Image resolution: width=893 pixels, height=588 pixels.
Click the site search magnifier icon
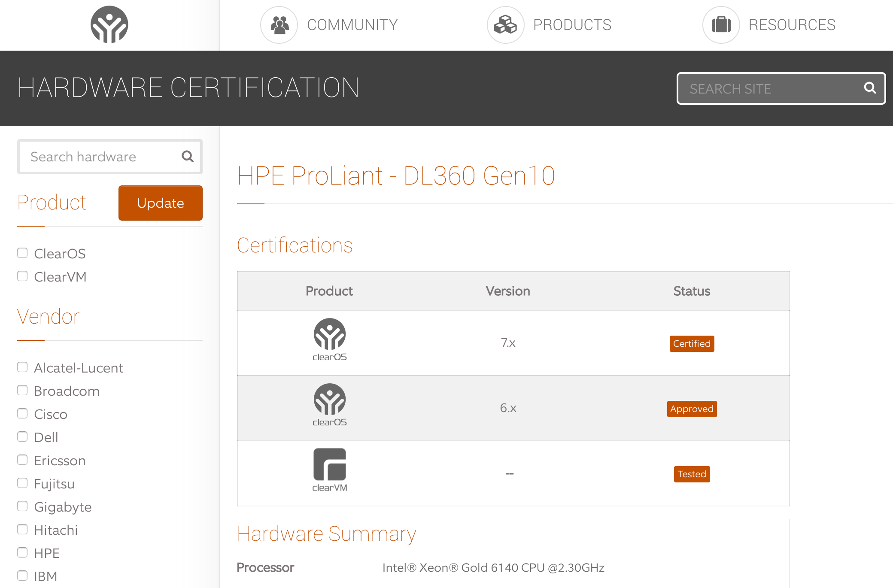coord(870,88)
